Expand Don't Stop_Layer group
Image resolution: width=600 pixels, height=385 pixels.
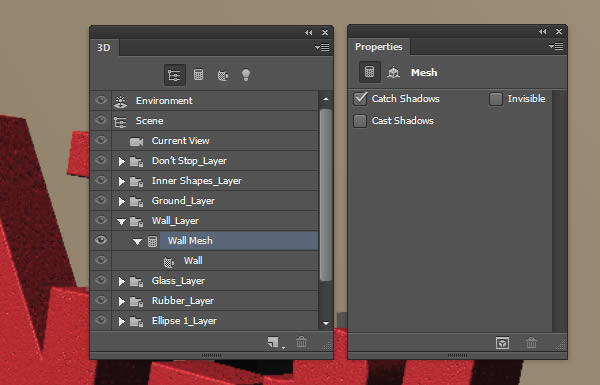coord(122,162)
